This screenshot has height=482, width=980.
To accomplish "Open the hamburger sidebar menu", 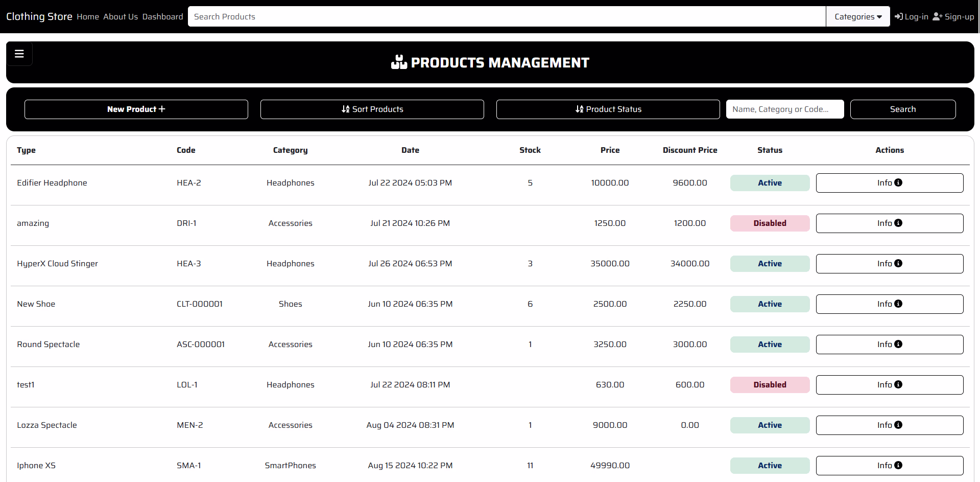I will pos(19,54).
